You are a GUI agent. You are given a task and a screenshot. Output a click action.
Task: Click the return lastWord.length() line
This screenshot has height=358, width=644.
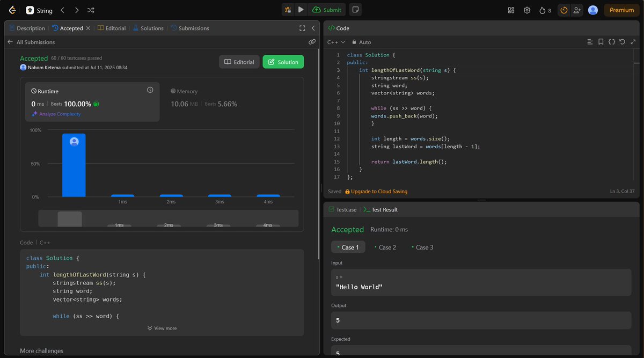point(409,162)
